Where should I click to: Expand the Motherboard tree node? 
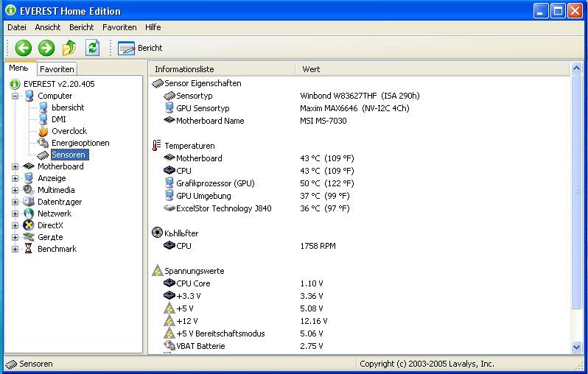click(15, 167)
